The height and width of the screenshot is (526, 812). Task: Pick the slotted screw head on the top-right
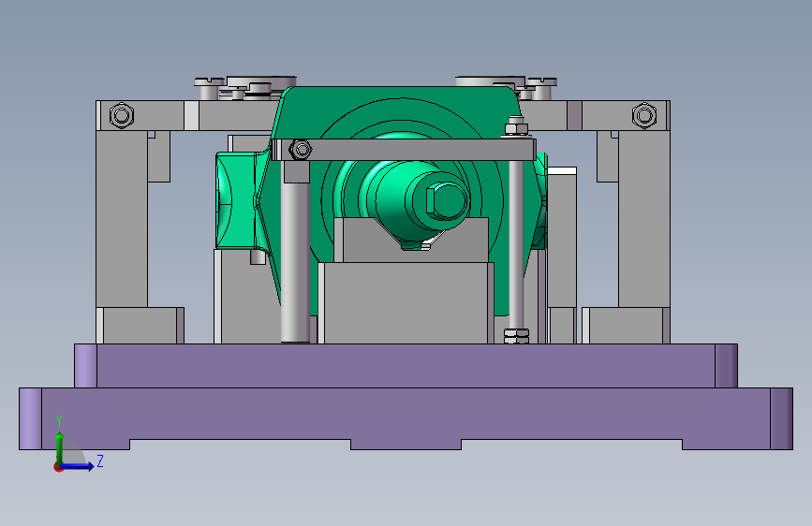pyautogui.click(x=541, y=81)
